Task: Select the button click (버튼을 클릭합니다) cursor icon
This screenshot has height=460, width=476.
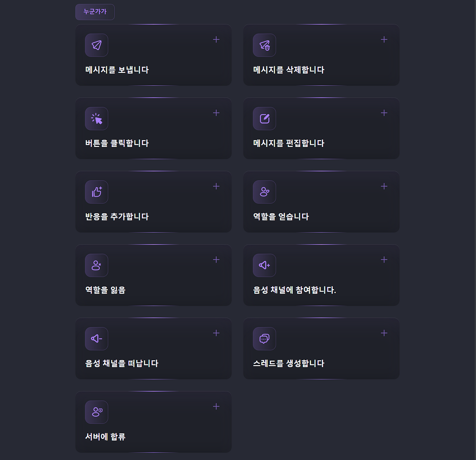Action: point(96,119)
